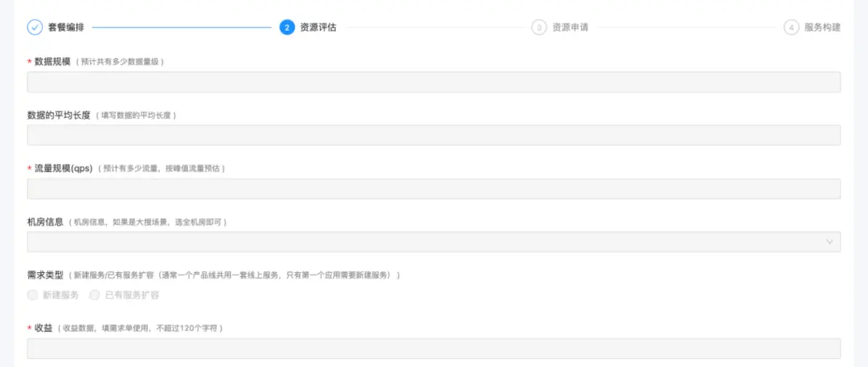The height and width of the screenshot is (367, 868).
Task: Click the 流量规模(qps) field label
Action: [63, 169]
